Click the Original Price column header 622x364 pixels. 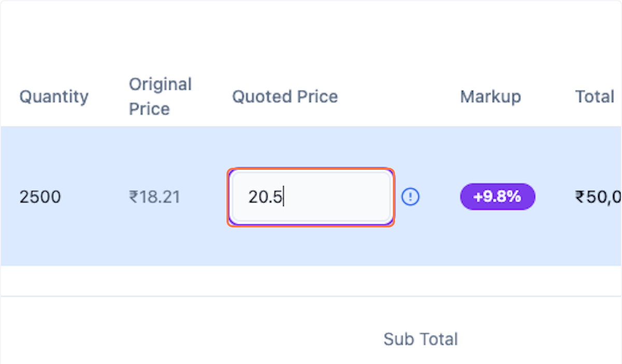[160, 97]
